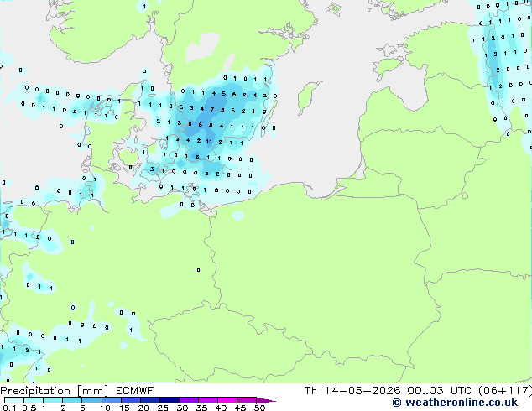Click the '00..03 UTC' time text

441,391
